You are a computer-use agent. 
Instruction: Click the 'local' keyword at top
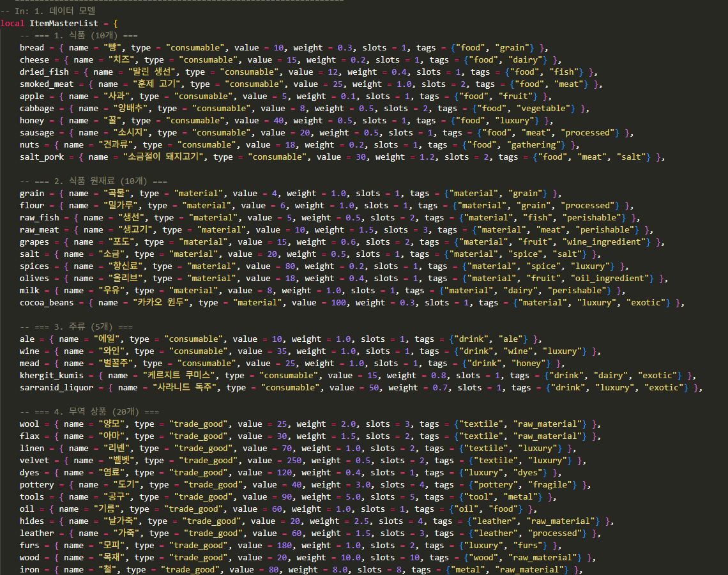pyautogui.click(x=13, y=24)
